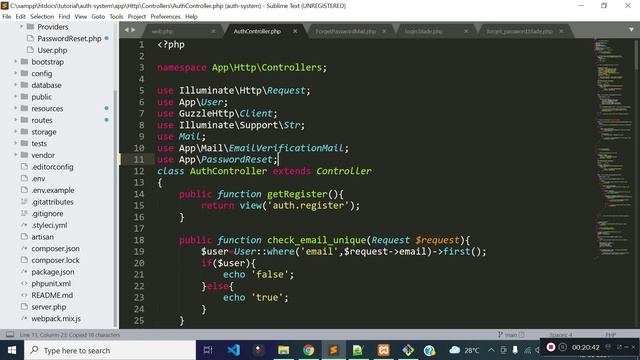Open the Preferences menu
Image resolution: width=640 pixels, height=360 pixels.
[165, 16]
